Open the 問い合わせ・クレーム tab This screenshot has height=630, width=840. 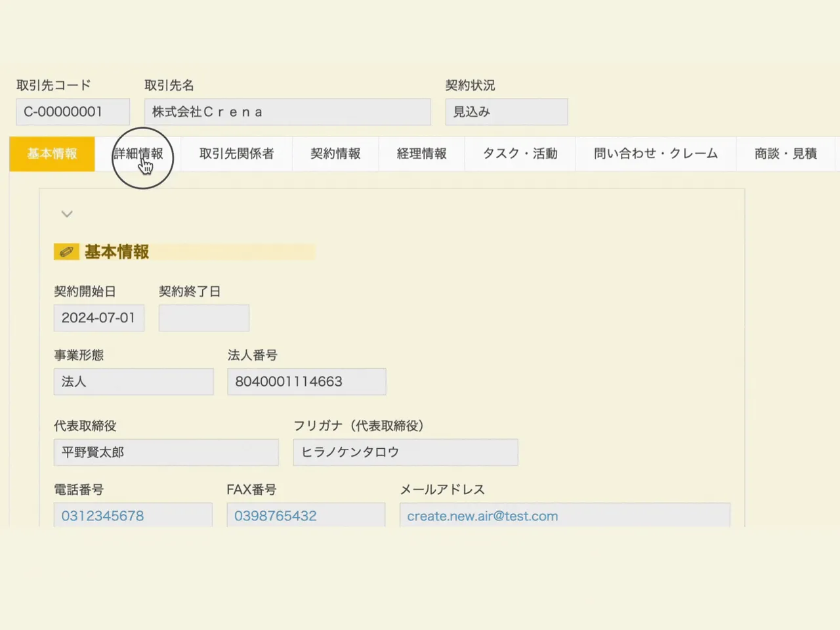click(656, 154)
